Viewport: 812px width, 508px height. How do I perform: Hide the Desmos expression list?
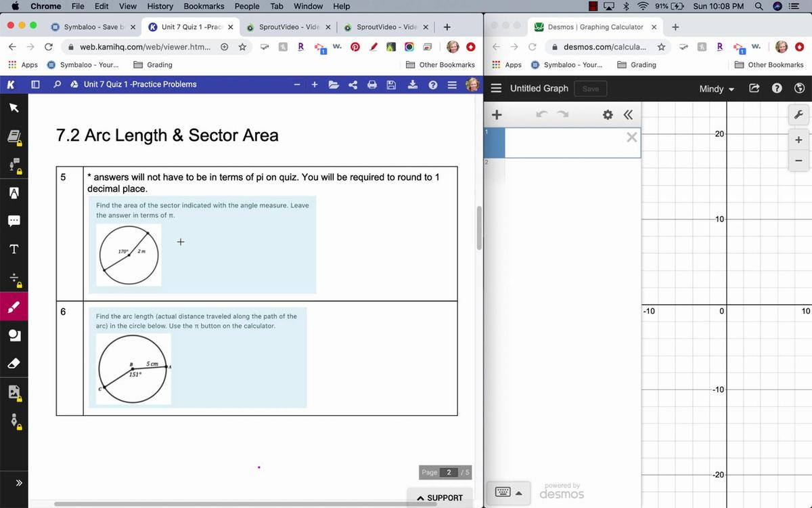coord(628,114)
